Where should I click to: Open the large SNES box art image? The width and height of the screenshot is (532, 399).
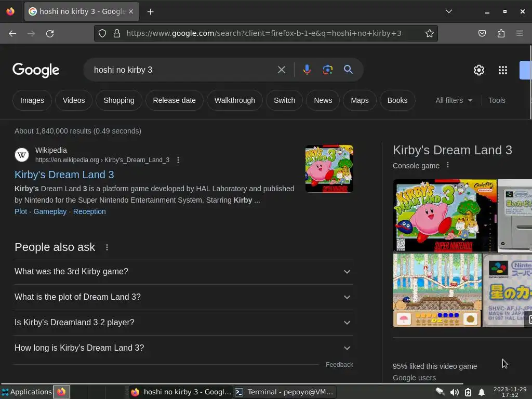click(445, 216)
